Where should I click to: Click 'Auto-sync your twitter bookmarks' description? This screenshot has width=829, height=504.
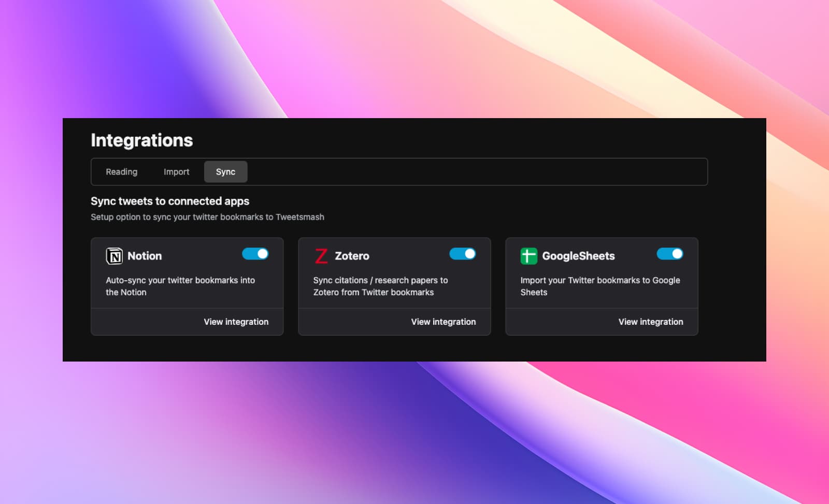coord(180,286)
